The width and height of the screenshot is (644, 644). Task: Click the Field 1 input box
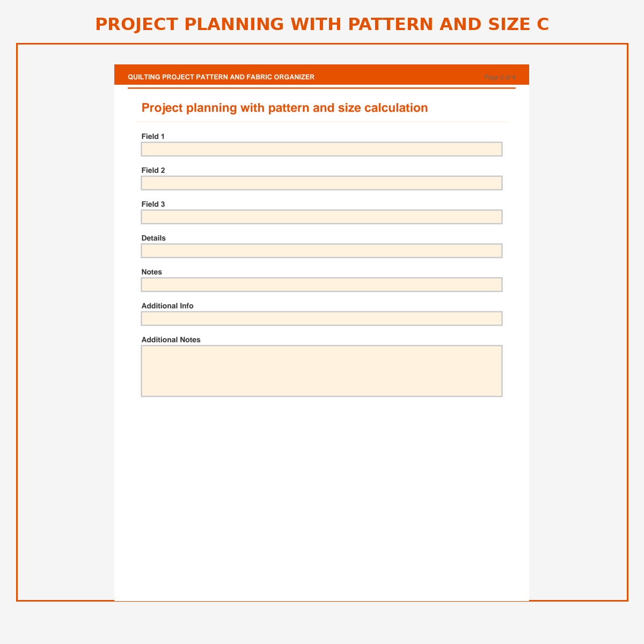321,149
